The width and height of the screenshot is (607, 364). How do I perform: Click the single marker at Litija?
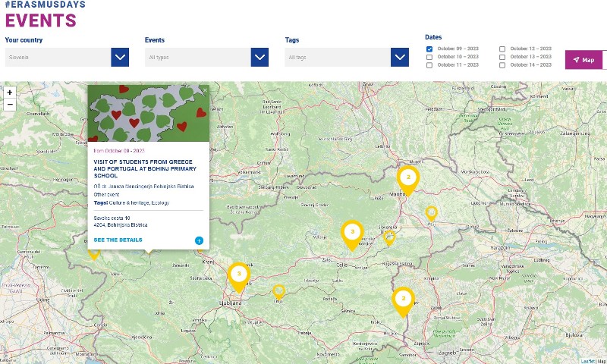(x=278, y=291)
